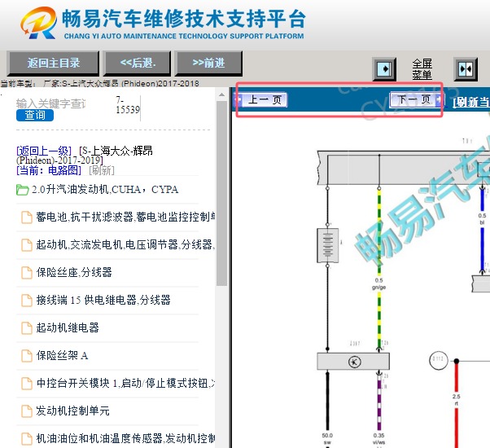Click the 50.0 sw wire label
This screenshot has width=490, height=448.
(x=327, y=438)
